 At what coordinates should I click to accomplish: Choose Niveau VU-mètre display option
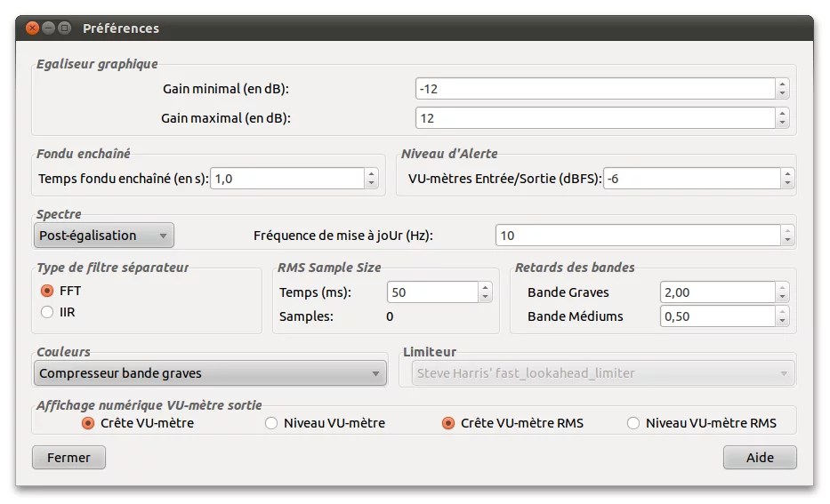[272, 423]
